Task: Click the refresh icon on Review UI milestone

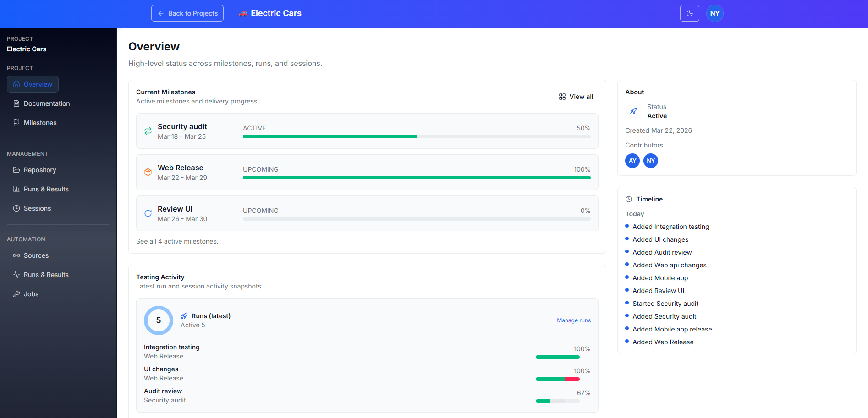Action: (148, 213)
